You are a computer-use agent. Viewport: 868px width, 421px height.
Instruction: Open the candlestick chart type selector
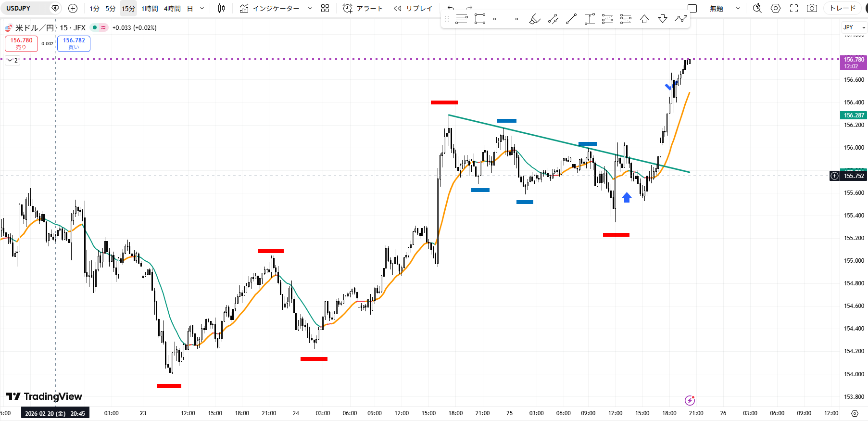(x=221, y=8)
